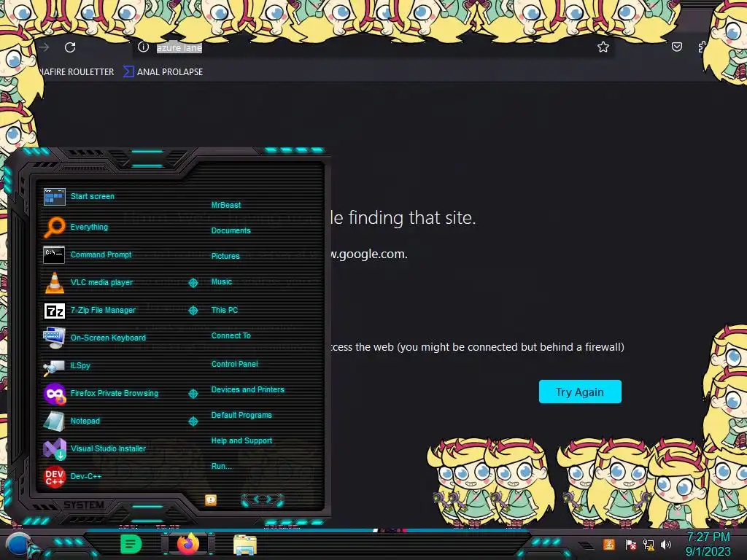Click the Visual Studio Installer label
Viewport: 747px width, 560px height.
(108, 448)
